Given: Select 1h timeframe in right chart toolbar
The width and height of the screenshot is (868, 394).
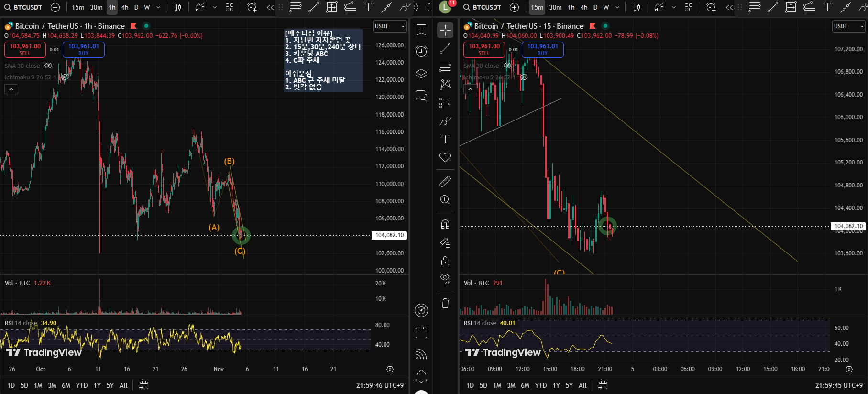Looking at the screenshot, I should click(571, 7).
